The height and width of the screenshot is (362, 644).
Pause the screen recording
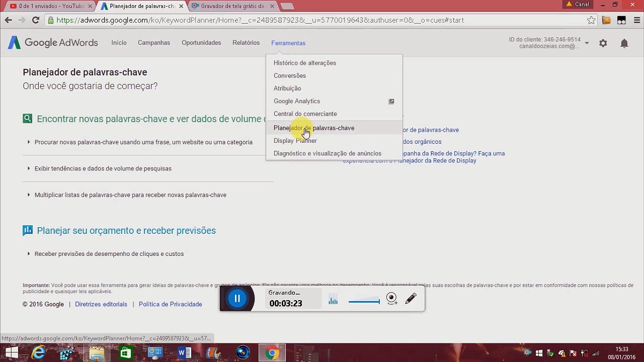[237, 299]
